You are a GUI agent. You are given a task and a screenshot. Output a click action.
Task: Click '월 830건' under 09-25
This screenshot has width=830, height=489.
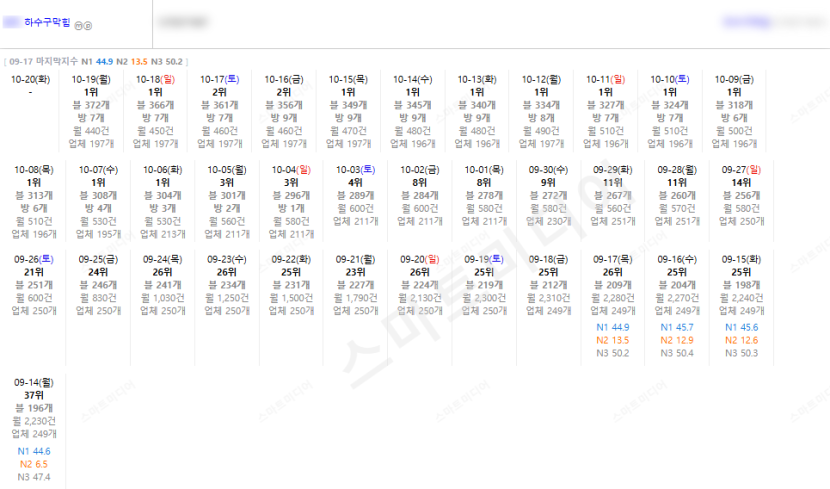pos(98,298)
